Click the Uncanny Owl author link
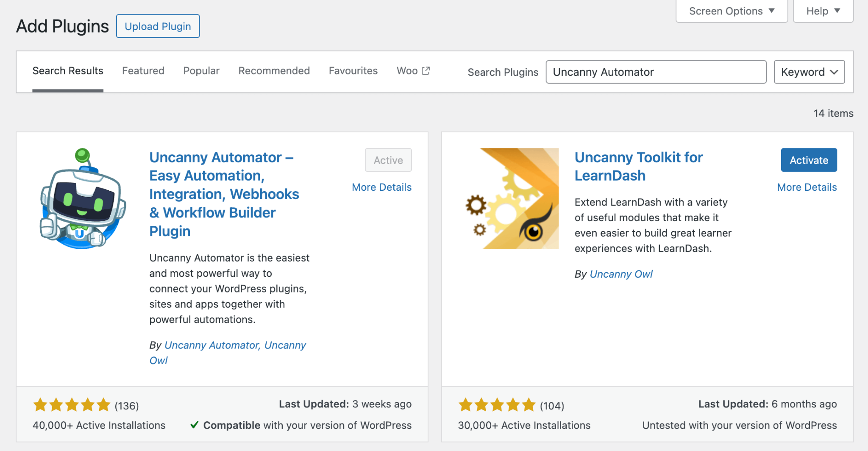Screen dimensions: 868x451 621,274
